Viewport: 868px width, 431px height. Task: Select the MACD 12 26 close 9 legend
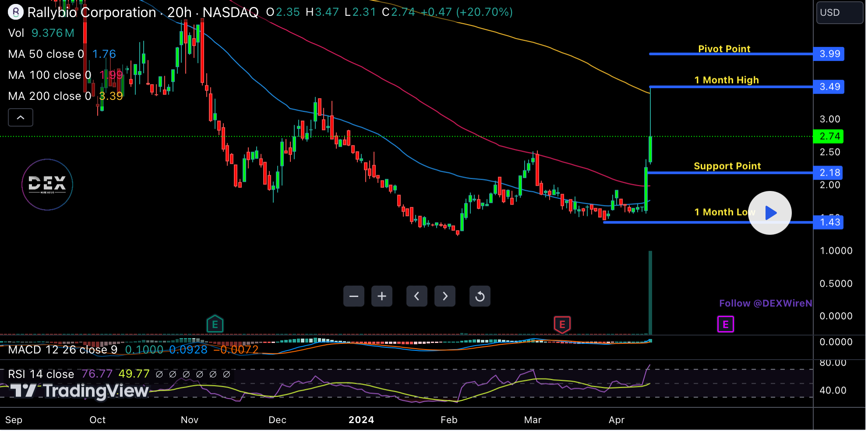point(63,350)
